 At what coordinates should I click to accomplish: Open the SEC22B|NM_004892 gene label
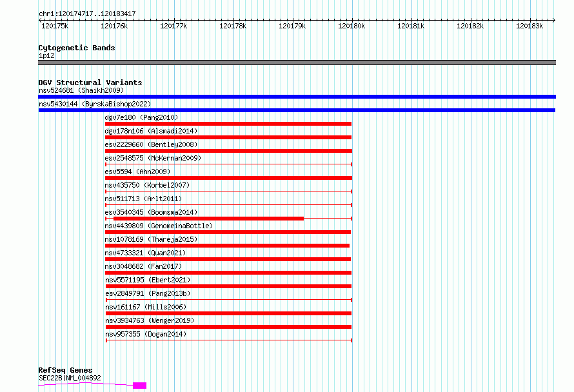[x=70, y=378]
